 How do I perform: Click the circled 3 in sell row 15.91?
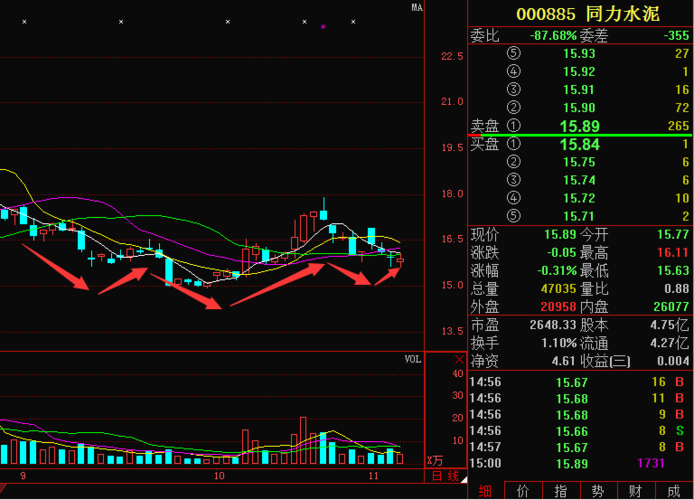513,89
